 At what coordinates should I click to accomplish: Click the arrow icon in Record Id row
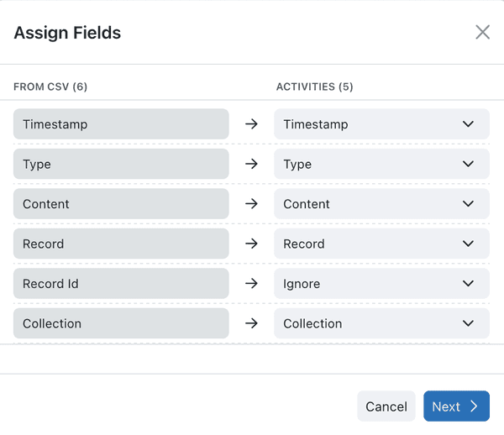coord(251,283)
